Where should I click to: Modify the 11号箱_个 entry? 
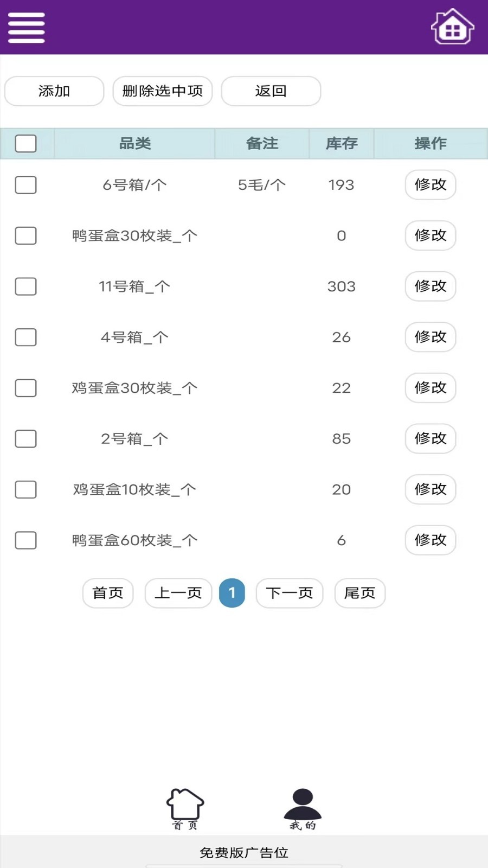430,286
